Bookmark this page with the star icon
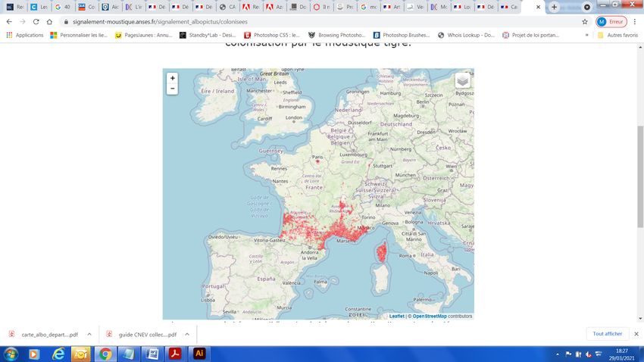The image size is (644, 362). click(x=585, y=22)
